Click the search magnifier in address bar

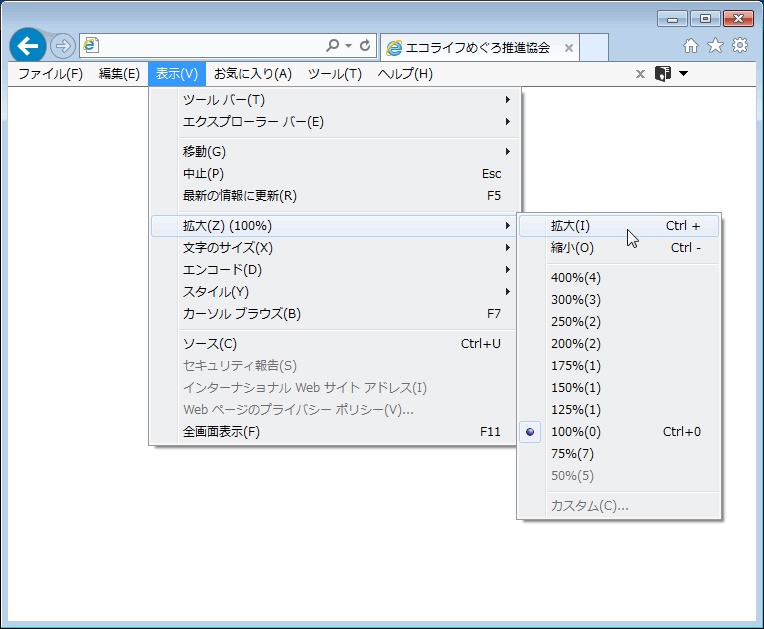333,46
